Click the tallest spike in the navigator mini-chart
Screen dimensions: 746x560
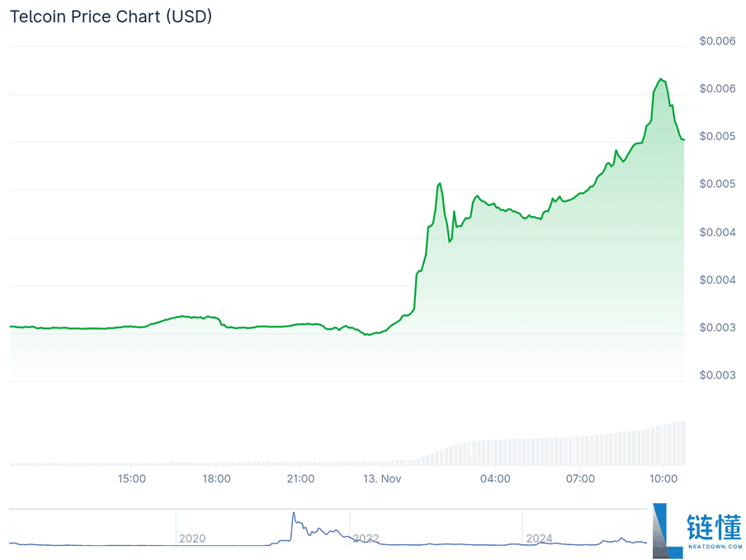(293, 515)
